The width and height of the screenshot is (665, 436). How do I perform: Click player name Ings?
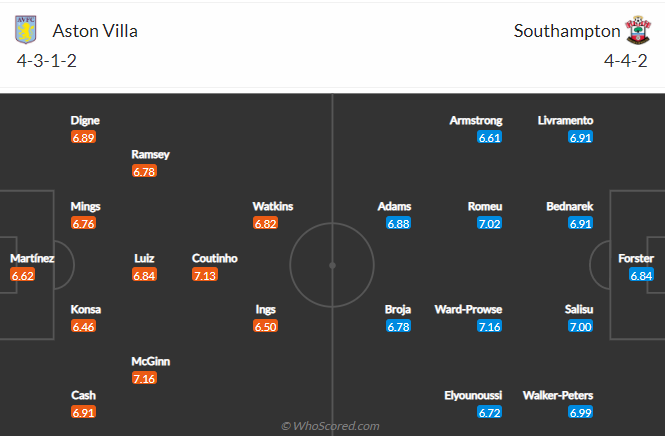tap(265, 310)
